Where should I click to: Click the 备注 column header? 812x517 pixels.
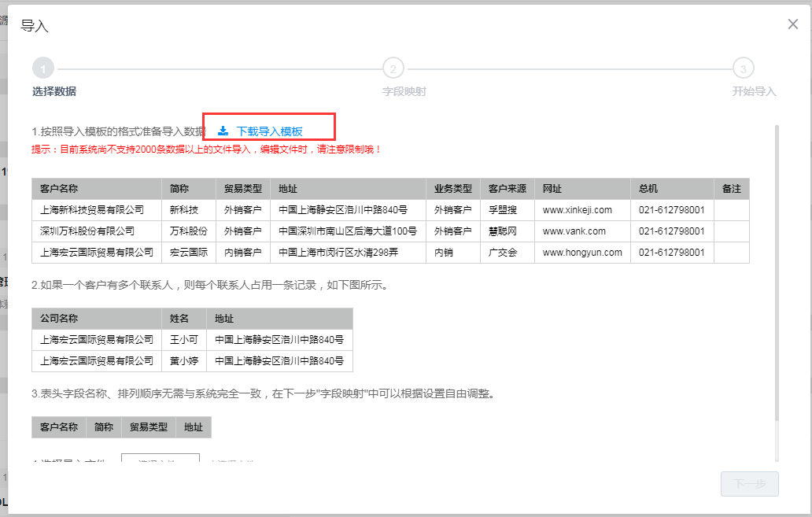click(x=731, y=189)
